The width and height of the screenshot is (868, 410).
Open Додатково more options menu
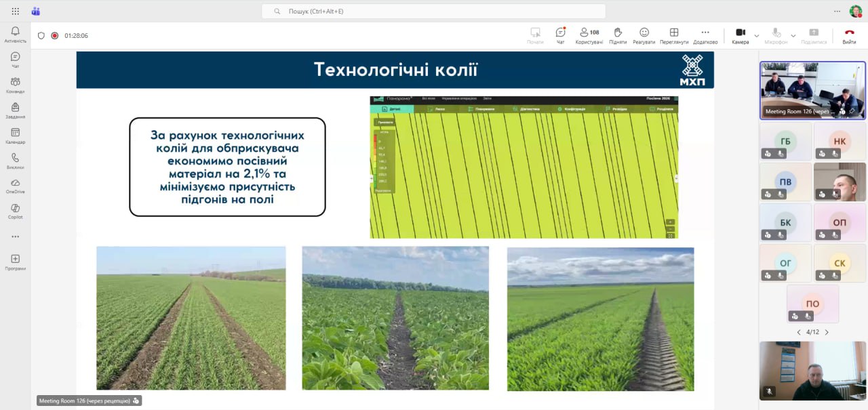(705, 35)
